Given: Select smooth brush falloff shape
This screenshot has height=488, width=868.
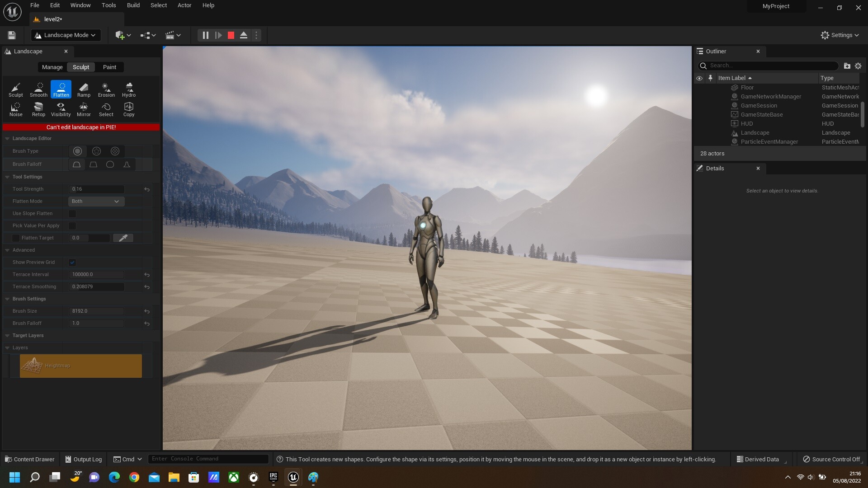Looking at the screenshot, I should (77, 164).
